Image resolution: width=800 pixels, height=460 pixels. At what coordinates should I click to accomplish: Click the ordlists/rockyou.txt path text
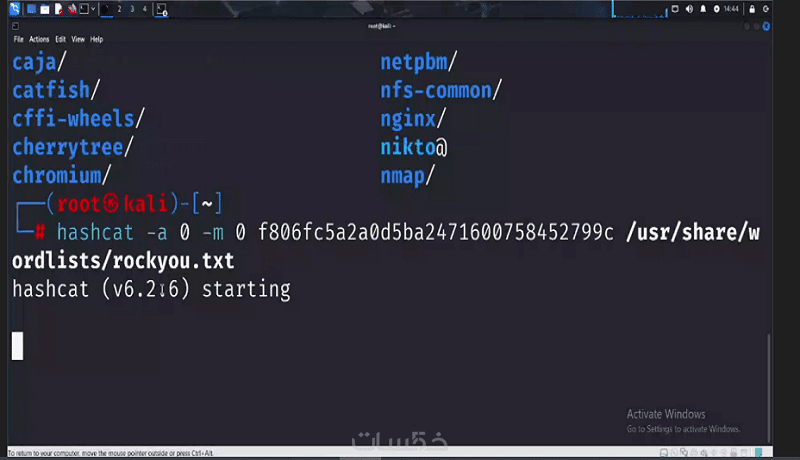123,261
